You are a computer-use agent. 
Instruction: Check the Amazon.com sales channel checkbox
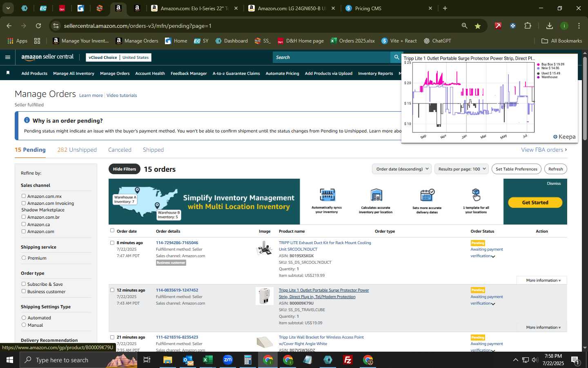pyautogui.click(x=24, y=231)
